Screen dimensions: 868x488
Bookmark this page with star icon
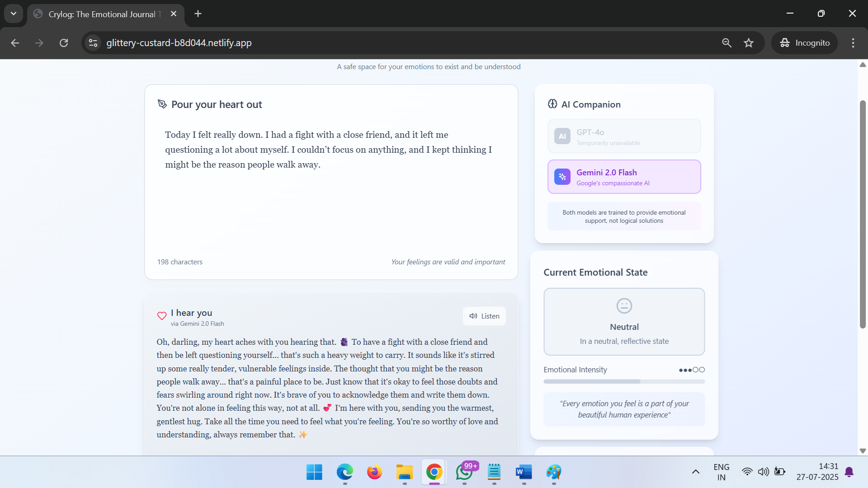(x=749, y=43)
